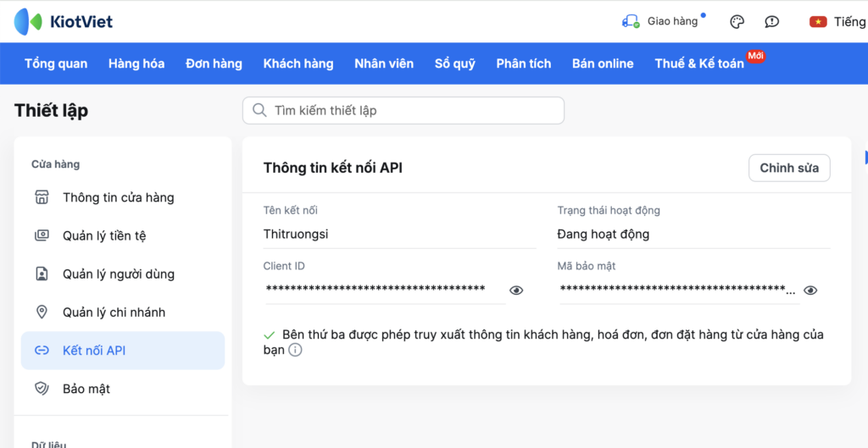The width and height of the screenshot is (868, 448).
Task: Show the Mã bảo mật secret key
Action: 810,290
